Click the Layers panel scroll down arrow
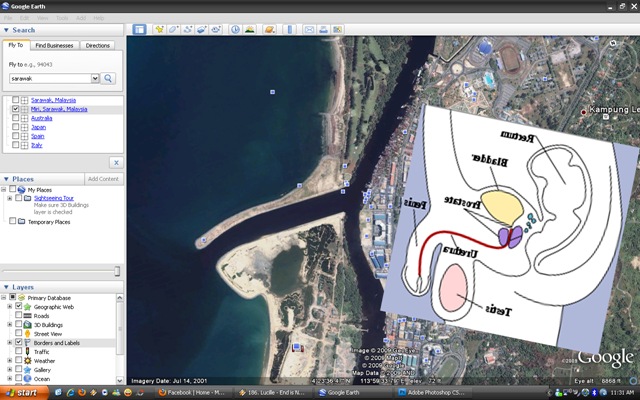The height and width of the screenshot is (400, 640). click(x=120, y=380)
